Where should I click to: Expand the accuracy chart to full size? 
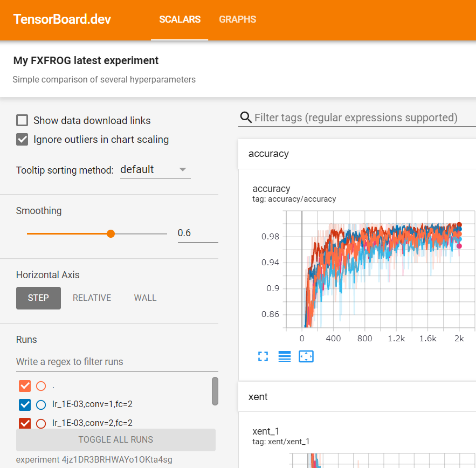pos(263,356)
